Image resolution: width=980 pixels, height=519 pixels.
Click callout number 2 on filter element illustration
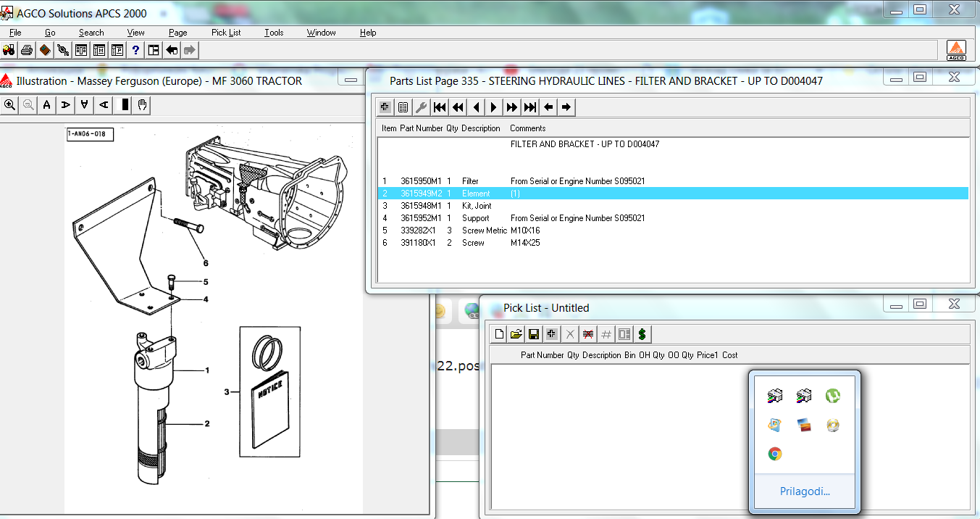coord(206,423)
